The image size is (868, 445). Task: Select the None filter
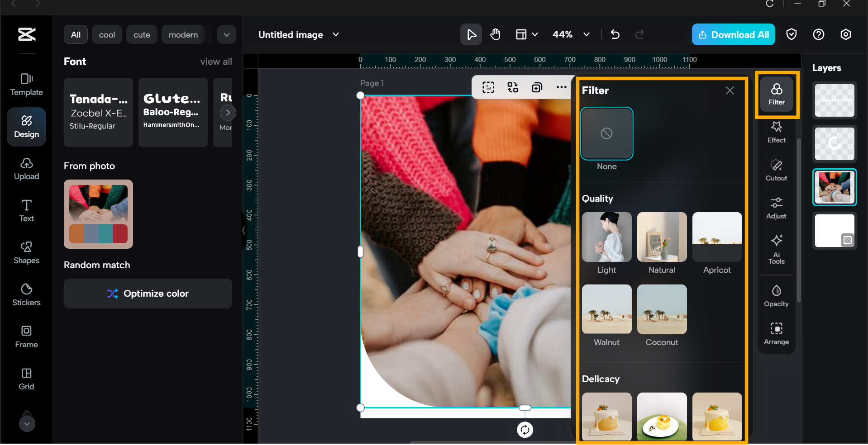point(607,133)
